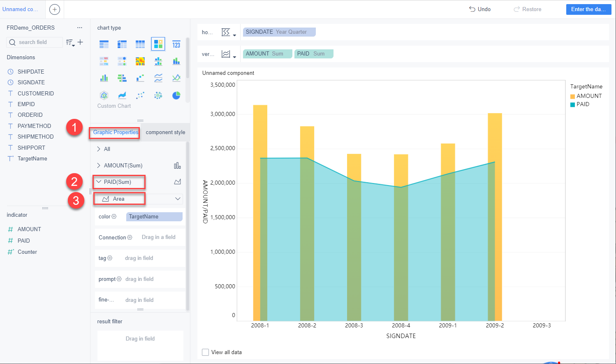Click the PAID Sum vertical axis pill
616x364 pixels.
314,54
